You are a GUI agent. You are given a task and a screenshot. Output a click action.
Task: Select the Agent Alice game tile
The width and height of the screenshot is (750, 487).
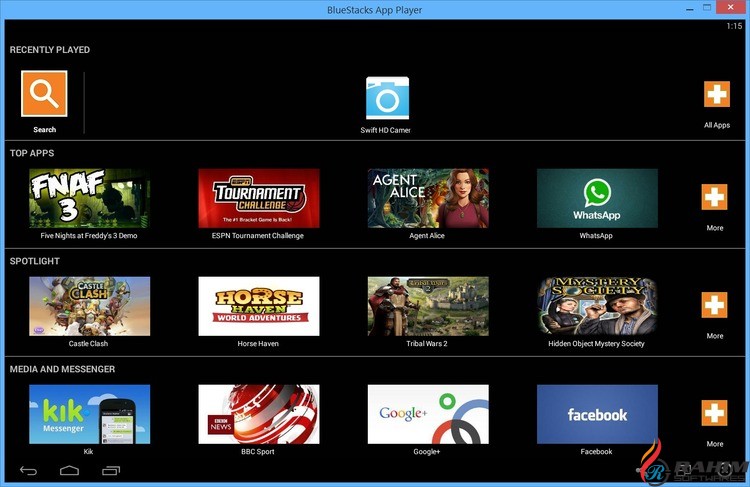pyautogui.click(x=428, y=198)
